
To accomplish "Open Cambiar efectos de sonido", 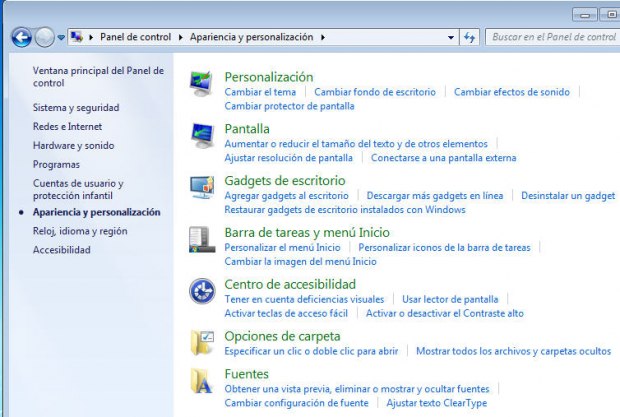I will tap(512, 92).
